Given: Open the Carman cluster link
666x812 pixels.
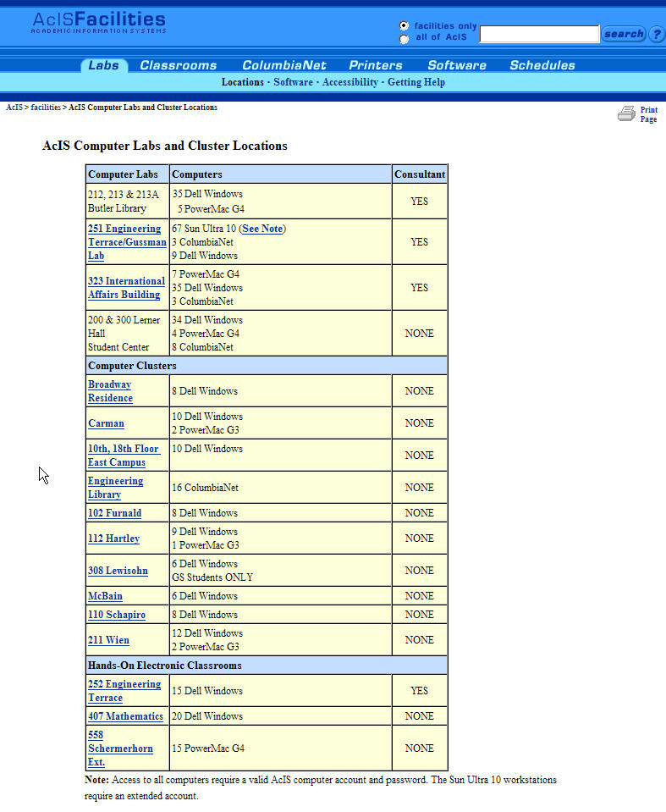Looking at the screenshot, I should coord(106,423).
